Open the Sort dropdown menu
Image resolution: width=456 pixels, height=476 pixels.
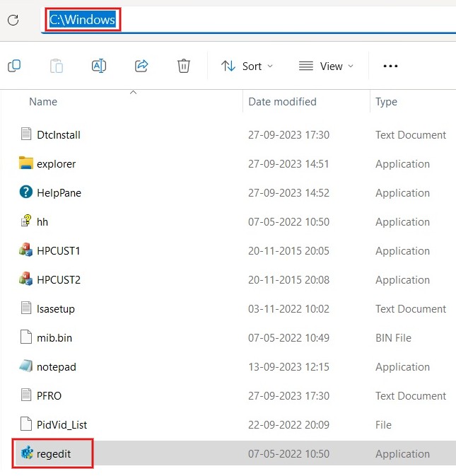pyautogui.click(x=247, y=66)
